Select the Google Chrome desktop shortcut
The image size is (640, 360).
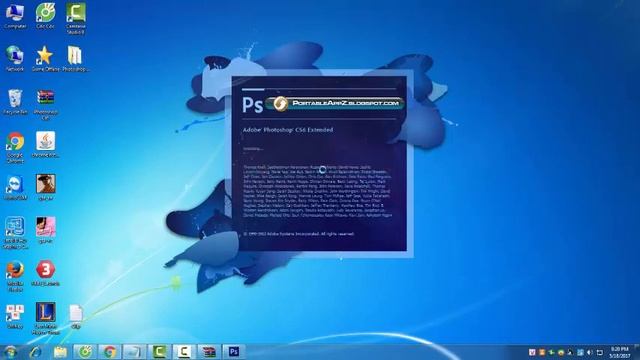[15, 147]
